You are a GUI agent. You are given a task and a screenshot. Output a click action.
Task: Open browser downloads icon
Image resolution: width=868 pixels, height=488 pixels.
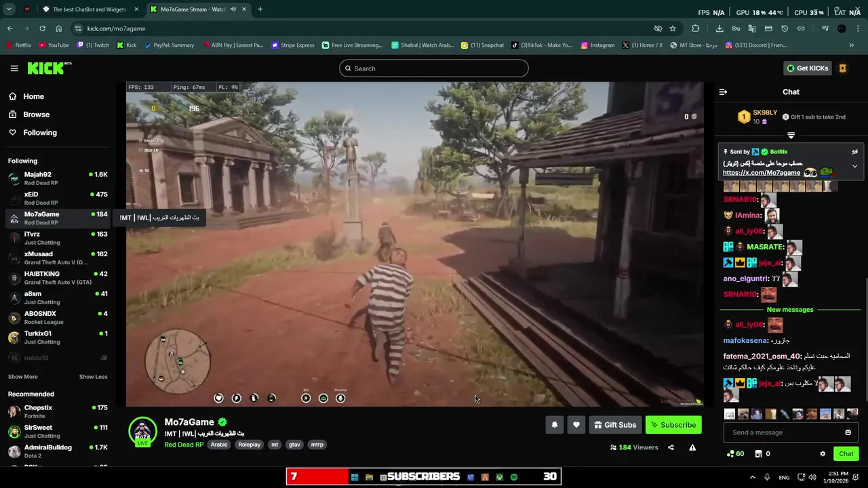tap(719, 28)
